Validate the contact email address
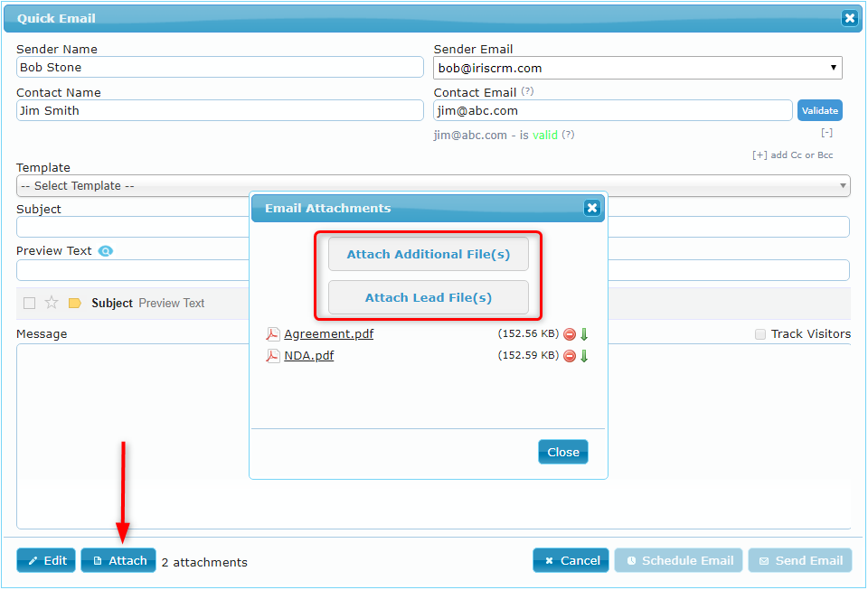The height and width of the screenshot is (590, 868). 820,110
